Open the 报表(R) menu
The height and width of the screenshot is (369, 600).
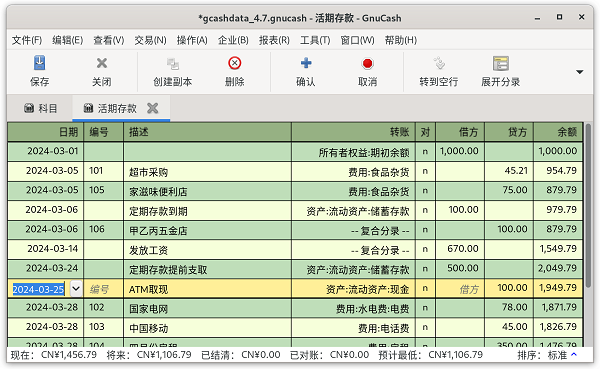(274, 40)
